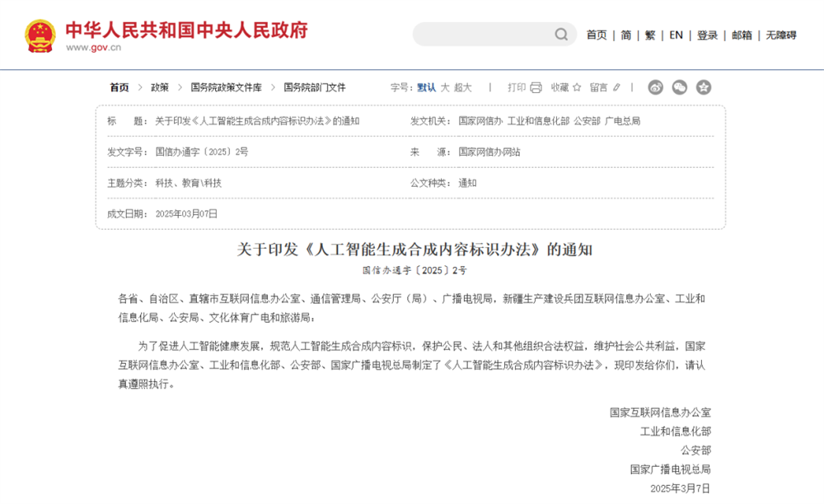Click the closing date 2025年3月7日
Image resolution: width=824 pixels, height=504 pixels.
(680, 488)
